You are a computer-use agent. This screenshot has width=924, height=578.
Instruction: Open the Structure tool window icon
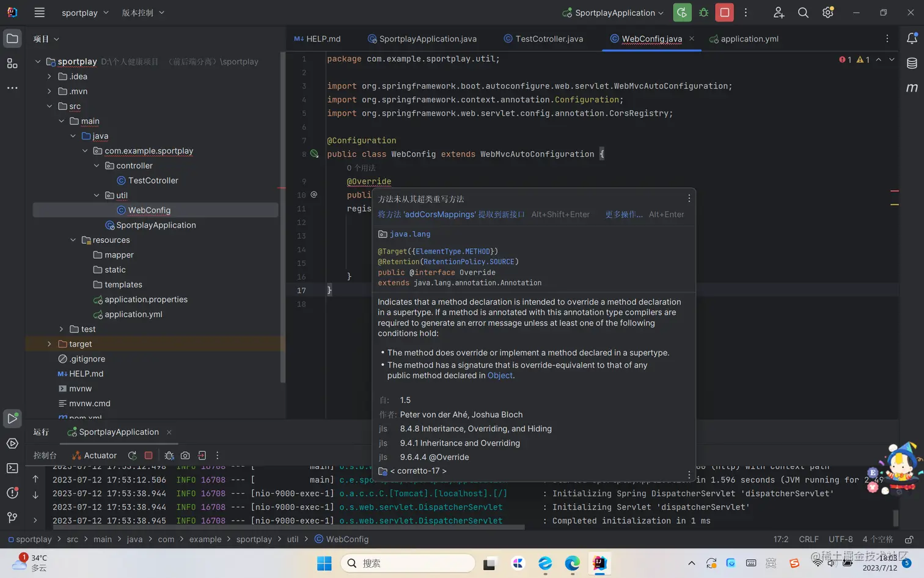(x=12, y=63)
